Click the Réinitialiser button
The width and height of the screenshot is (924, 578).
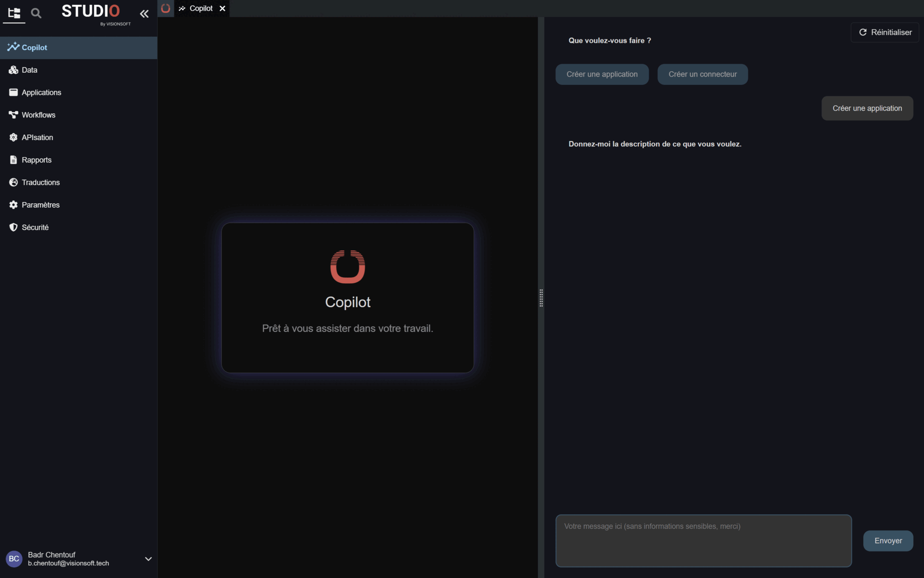click(885, 32)
